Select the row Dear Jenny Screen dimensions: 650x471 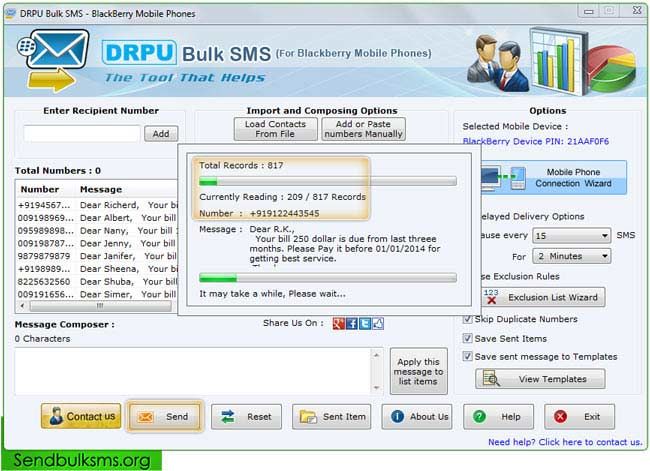97,243
